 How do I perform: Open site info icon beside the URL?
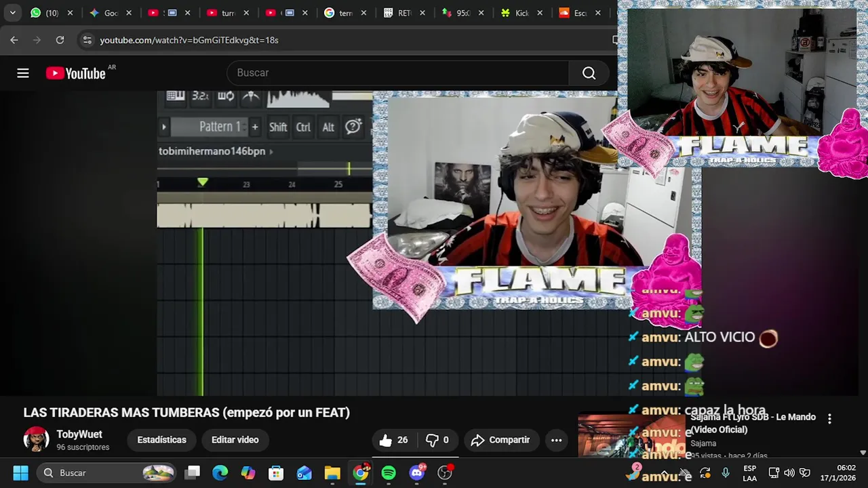(x=87, y=40)
